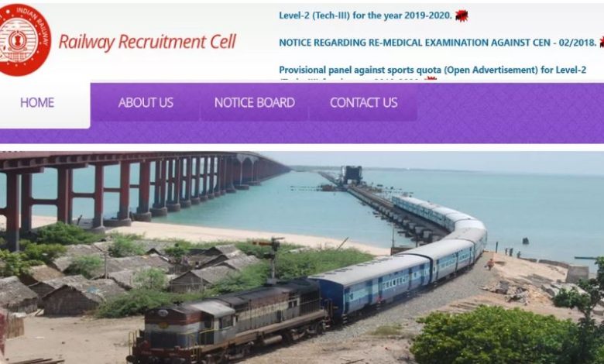Click the green bush at banner bottom right

click(497, 337)
